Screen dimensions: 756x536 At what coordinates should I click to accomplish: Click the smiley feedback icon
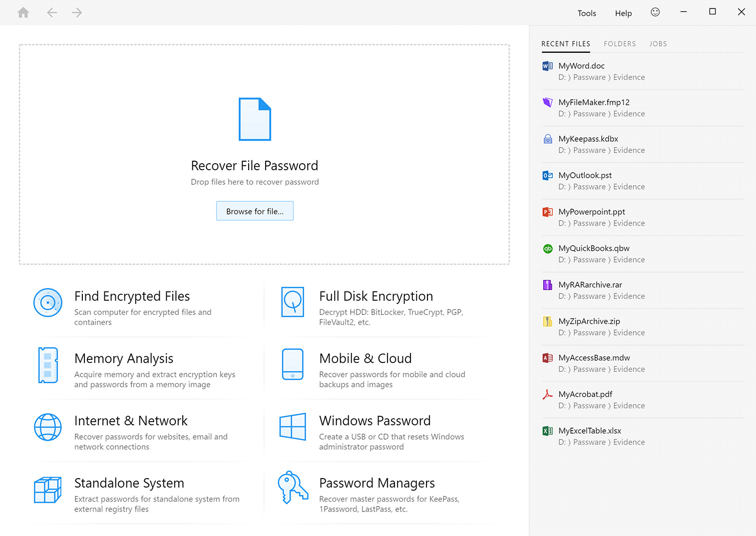coord(655,12)
